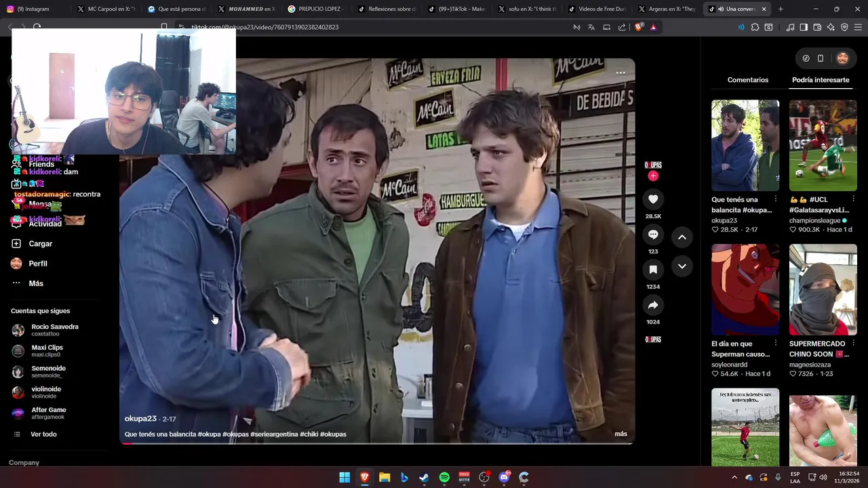The width and height of the screenshot is (868, 488).
Task: Save video with the bookmark icon
Action: [x=653, y=269]
